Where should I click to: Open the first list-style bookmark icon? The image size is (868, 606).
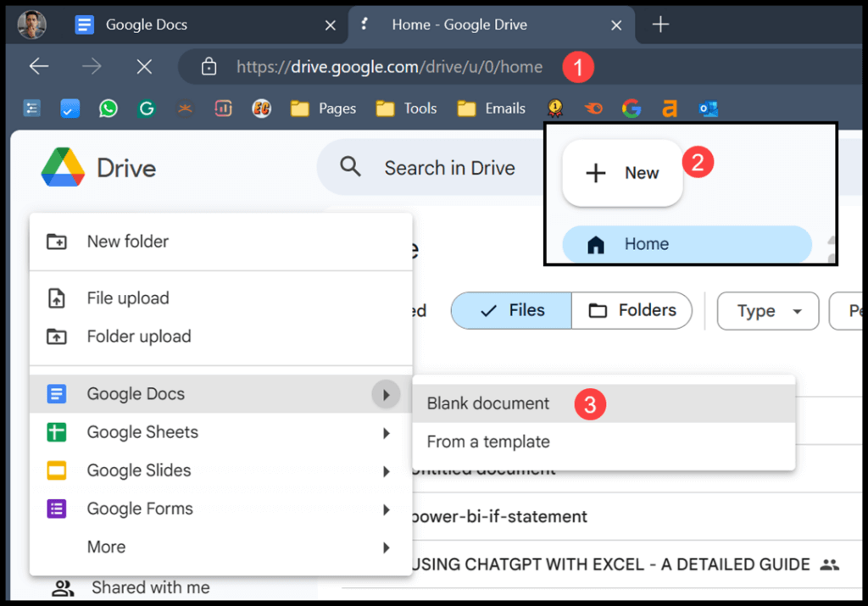point(32,108)
